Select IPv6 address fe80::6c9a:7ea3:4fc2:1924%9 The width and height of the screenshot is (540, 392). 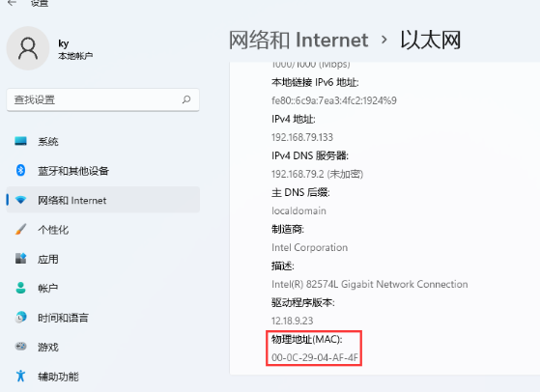pos(334,100)
